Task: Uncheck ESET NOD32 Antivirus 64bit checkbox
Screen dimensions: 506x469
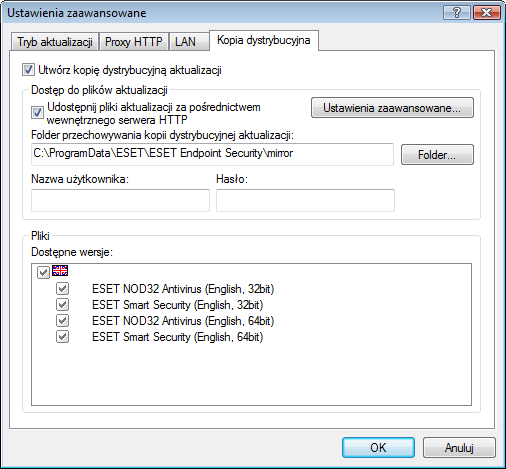Action: [62, 321]
